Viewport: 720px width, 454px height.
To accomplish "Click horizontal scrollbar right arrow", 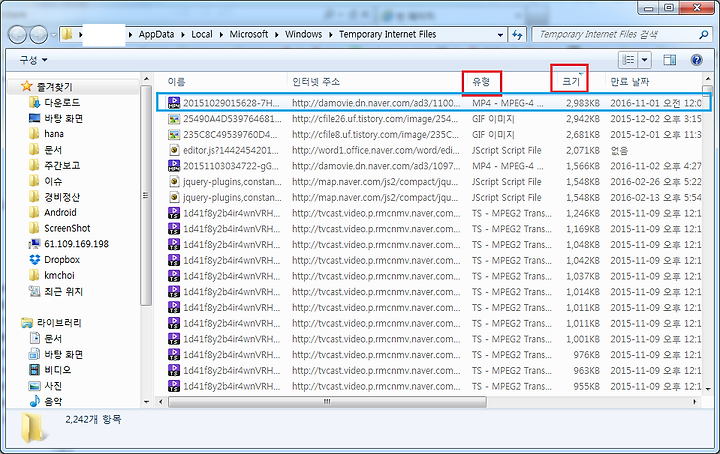I will point(694,402).
